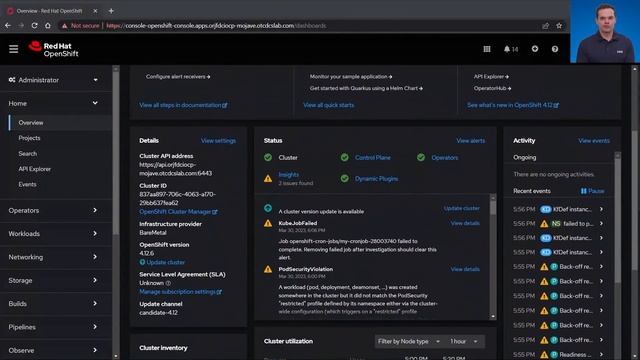Open notifications bell showing 14

tap(511, 49)
